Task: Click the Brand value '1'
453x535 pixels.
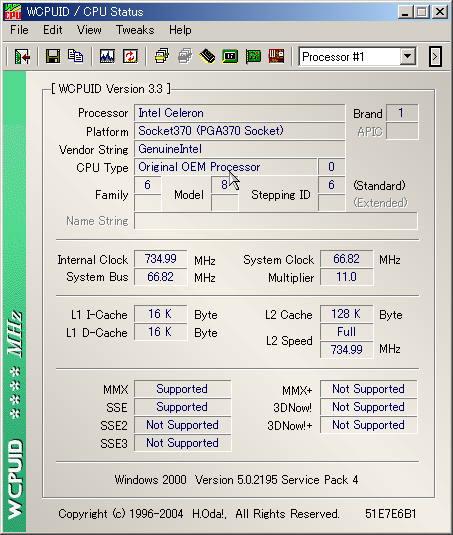Action: (x=402, y=113)
